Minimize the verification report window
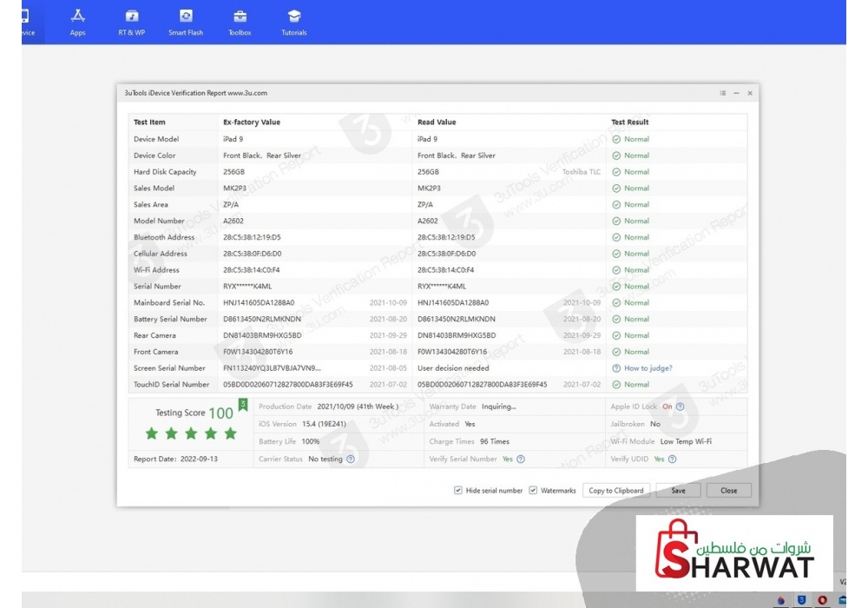The image size is (868, 608). (736, 93)
